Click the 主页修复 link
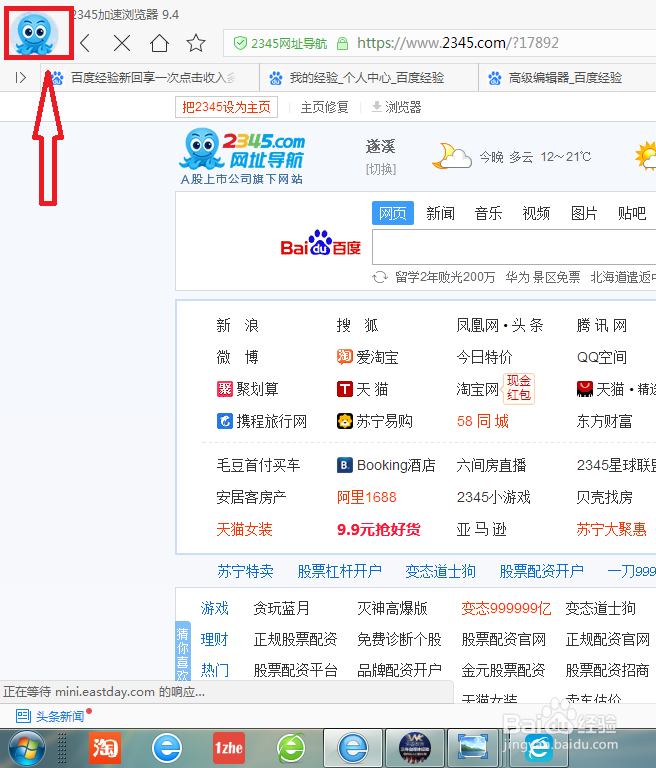Image resolution: width=656 pixels, height=768 pixels. click(x=324, y=107)
